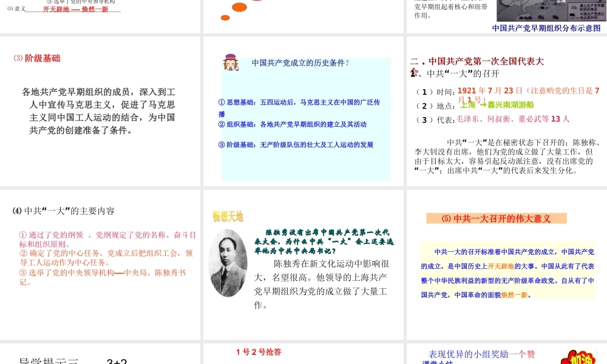Image resolution: width=607 pixels, height=364 pixels.
Task: Click the green text 嘉兴南湖游船
Action: (510, 104)
